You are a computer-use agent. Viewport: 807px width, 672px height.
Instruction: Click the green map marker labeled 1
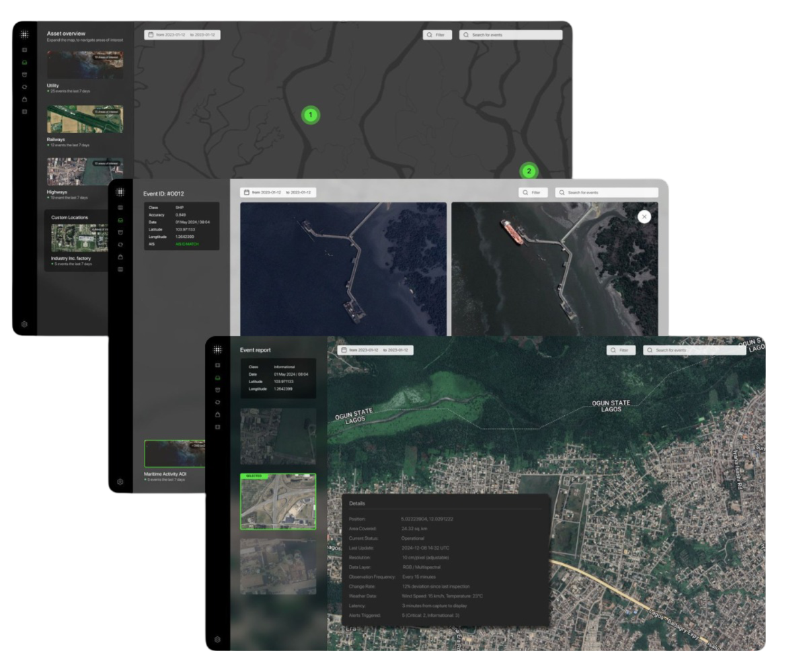click(310, 115)
